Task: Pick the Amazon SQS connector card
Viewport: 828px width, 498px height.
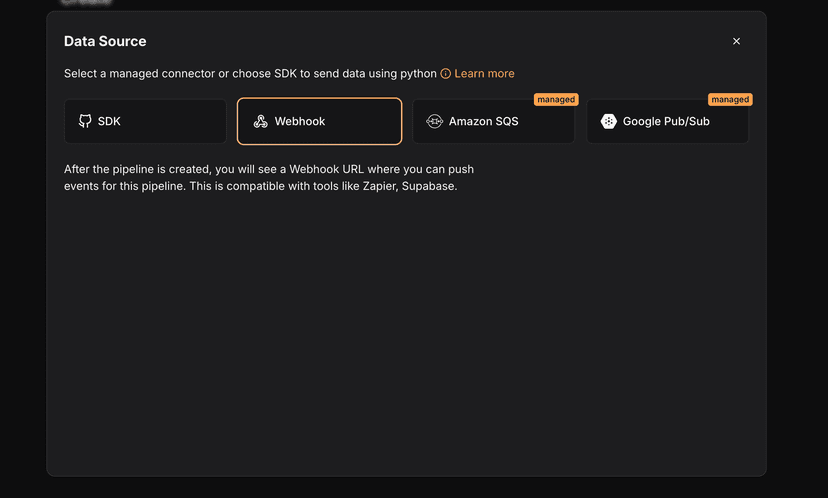Action: click(x=493, y=121)
